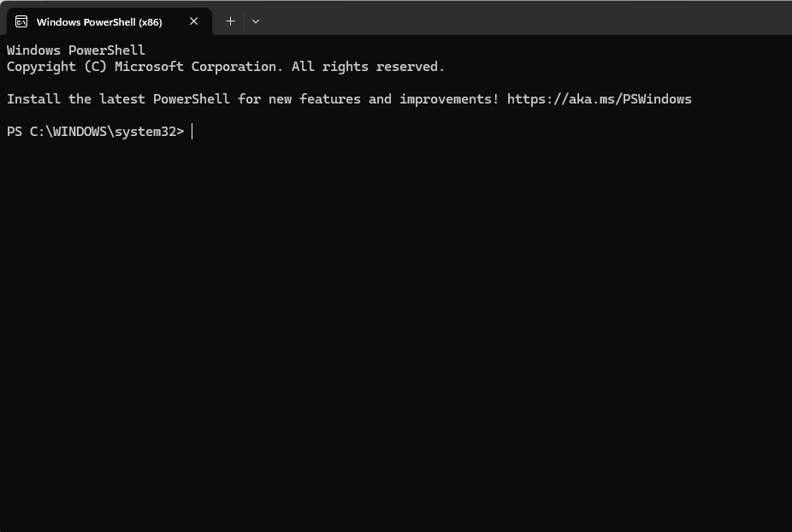Close the Windows PowerShell (x86) tab

pos(194,21)
